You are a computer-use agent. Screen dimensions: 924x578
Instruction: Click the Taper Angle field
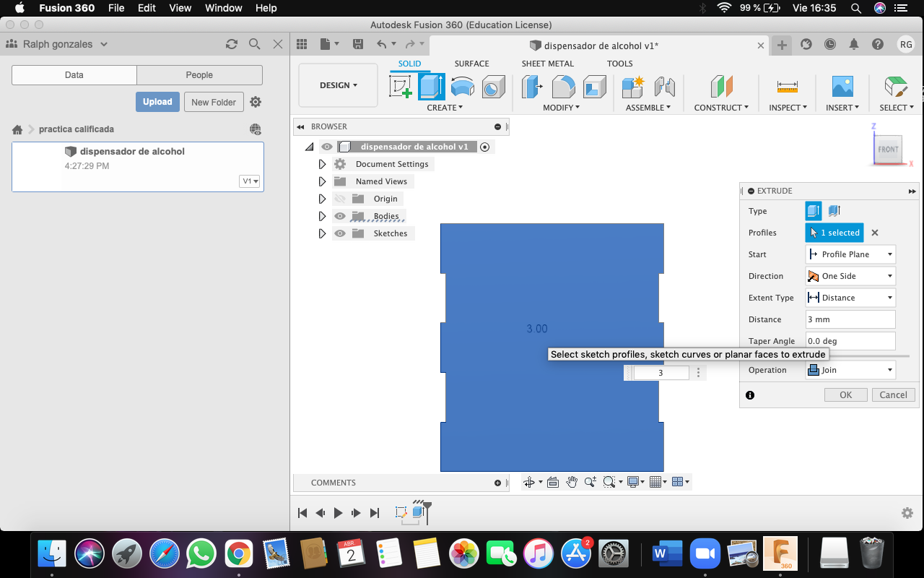click(850, 341)
